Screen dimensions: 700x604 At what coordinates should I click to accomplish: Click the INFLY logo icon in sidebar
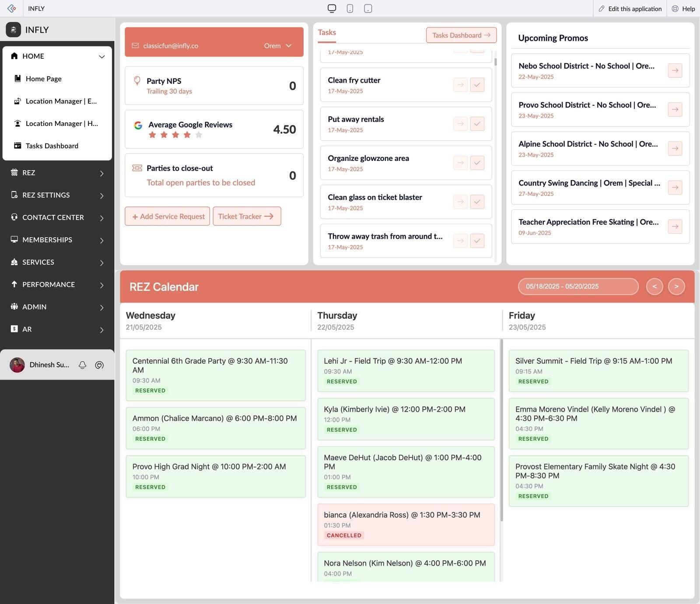13,30
